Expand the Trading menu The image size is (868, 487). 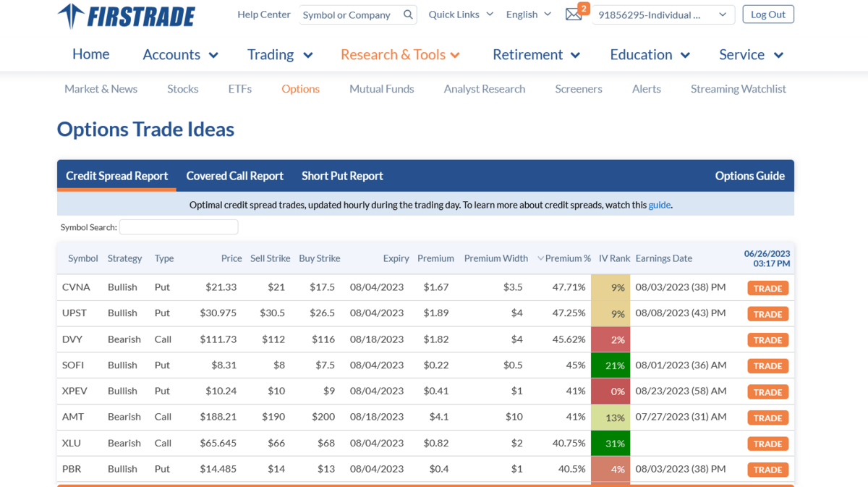point(280,54)
